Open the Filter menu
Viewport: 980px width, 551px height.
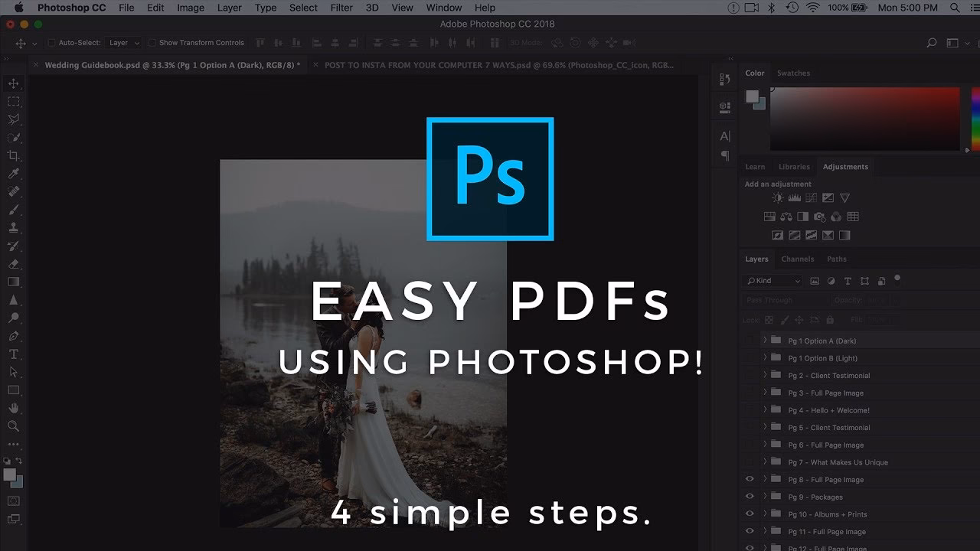point(341,8)
